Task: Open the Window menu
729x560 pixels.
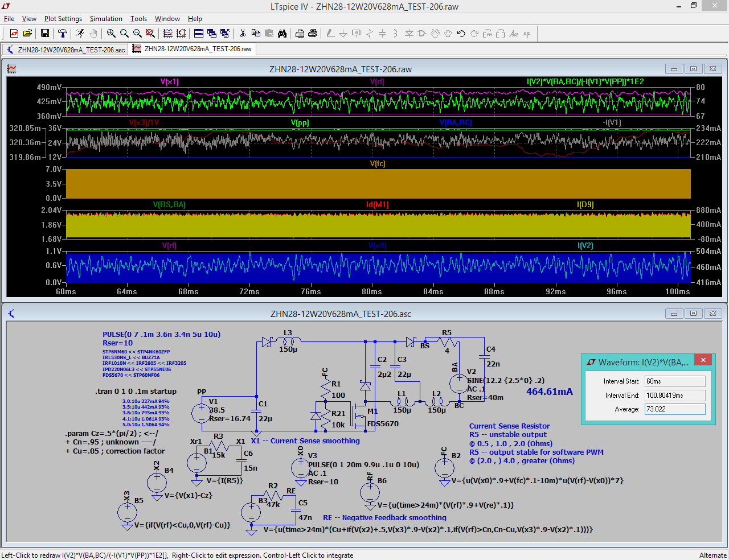Action: (167, 19)
